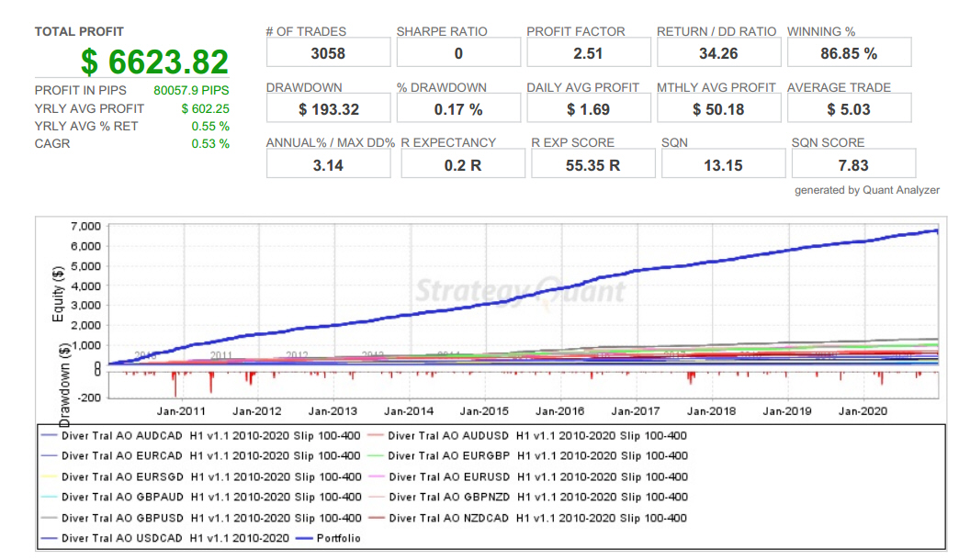Click the GBPAUD legend entry
The image size is (959, 560).
pyautogui.click(x=200, y=497)
